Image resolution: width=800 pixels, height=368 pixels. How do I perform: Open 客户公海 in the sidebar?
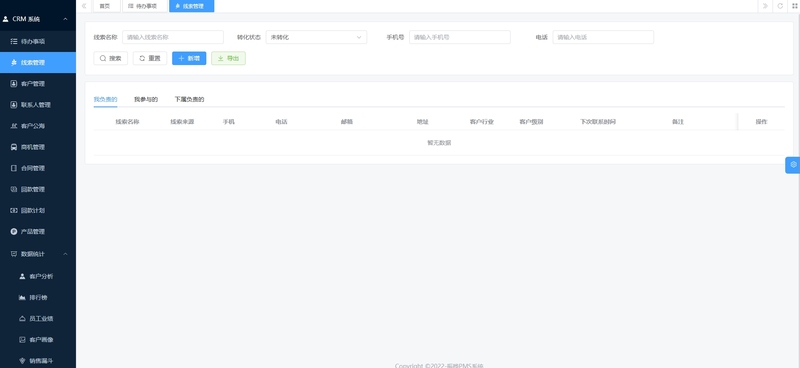click(38, 126)
